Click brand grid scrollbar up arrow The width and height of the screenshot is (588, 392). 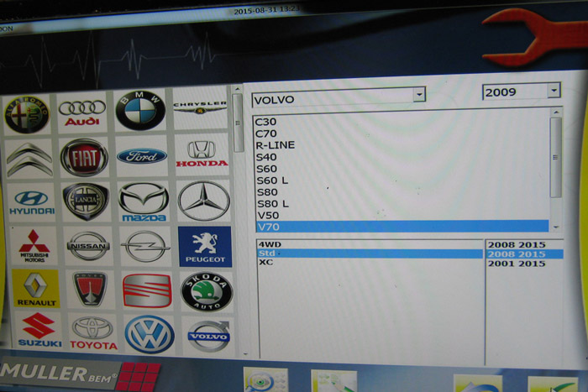coord(237,89)
